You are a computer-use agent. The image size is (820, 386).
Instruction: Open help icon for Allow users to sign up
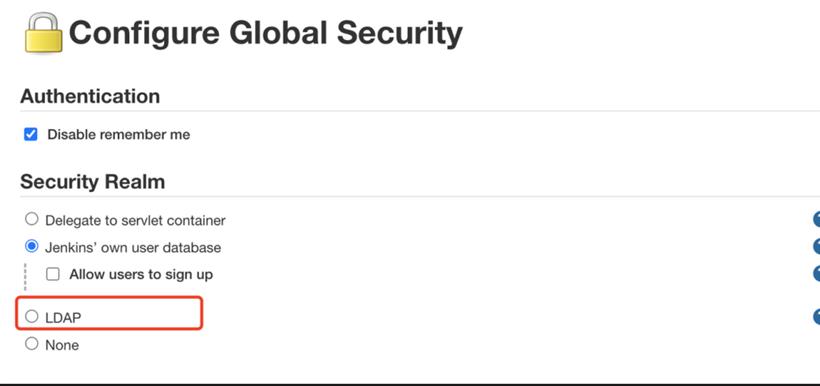816,274
